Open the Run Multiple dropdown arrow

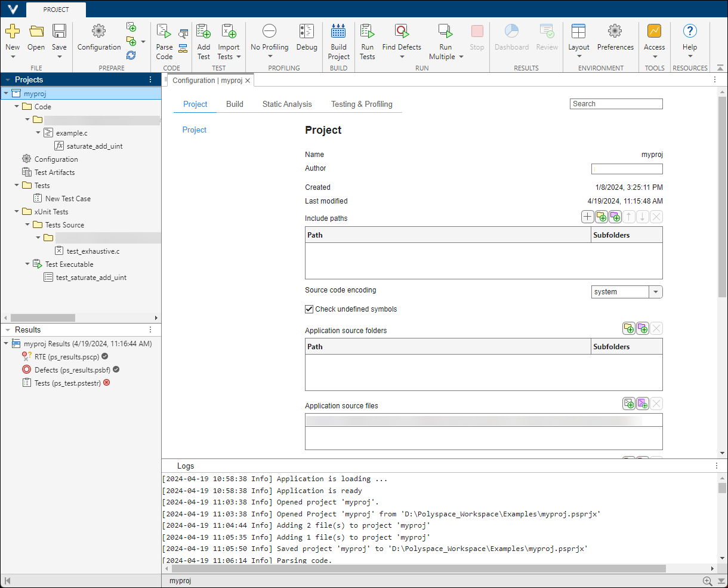coord(461,57)
